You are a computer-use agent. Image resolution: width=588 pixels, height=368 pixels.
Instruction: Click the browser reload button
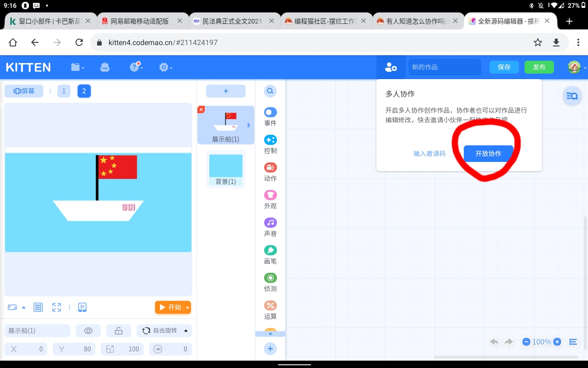coord(79,42)
